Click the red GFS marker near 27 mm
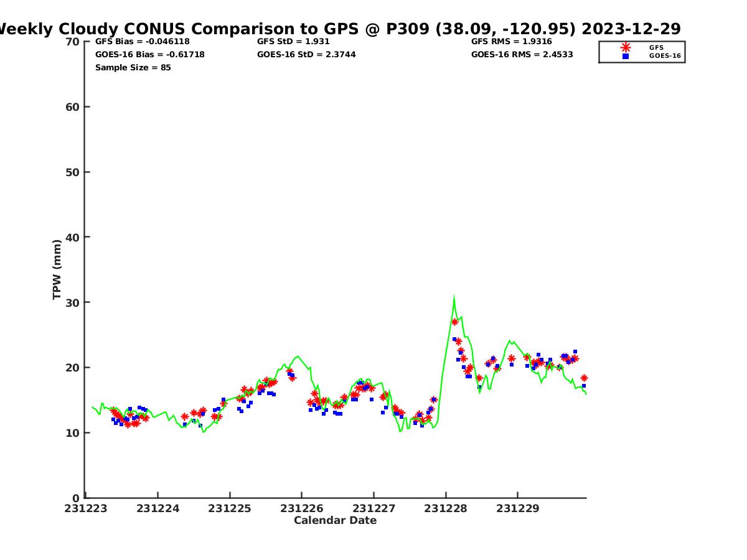The height and width of the screenshot is (560, 747). [x=454, y=322]
